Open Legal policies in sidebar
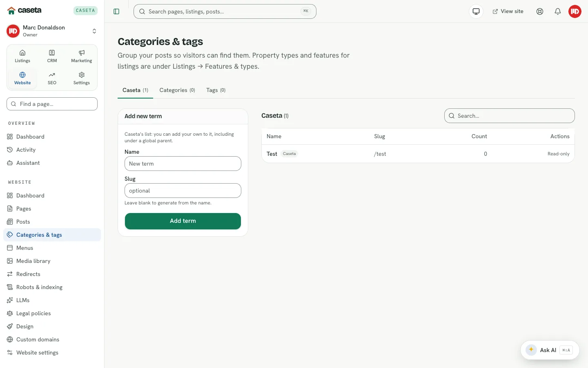588x368 pixels. click(52, 313)
